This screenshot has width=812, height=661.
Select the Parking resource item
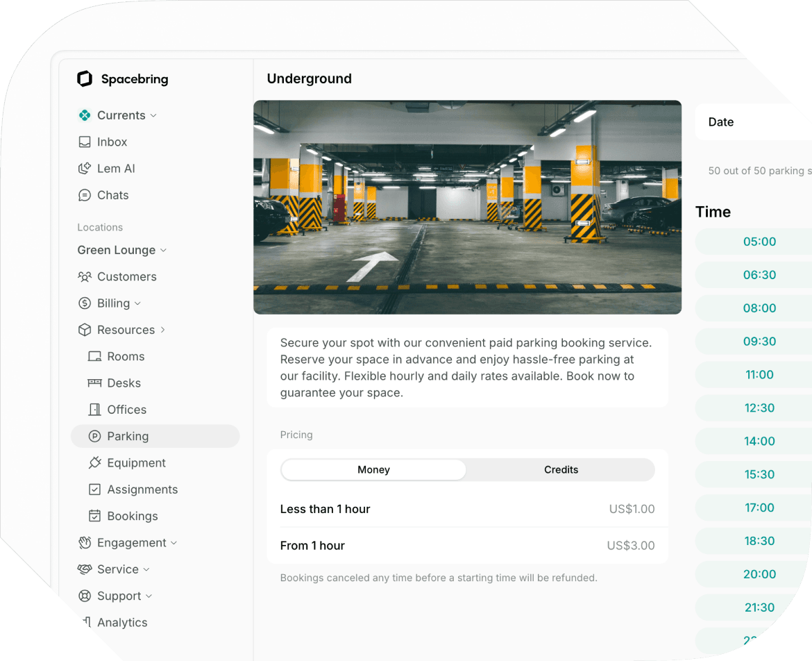[x=155, y=436]
